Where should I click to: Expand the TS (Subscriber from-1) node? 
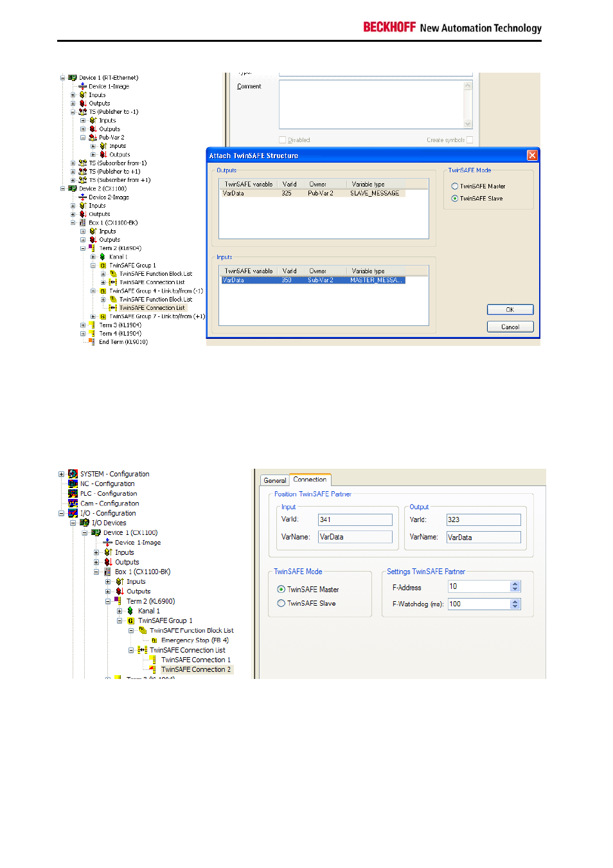coord(73,163)
